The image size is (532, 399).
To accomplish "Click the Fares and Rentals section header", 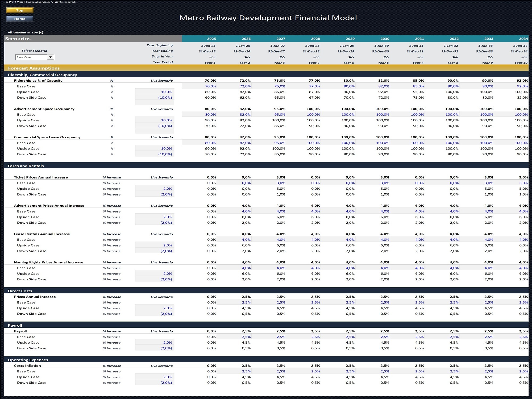I will pos(266,166).
